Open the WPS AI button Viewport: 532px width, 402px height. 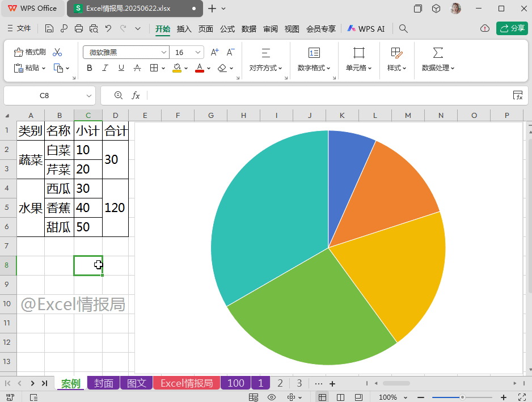click(366, 28)
